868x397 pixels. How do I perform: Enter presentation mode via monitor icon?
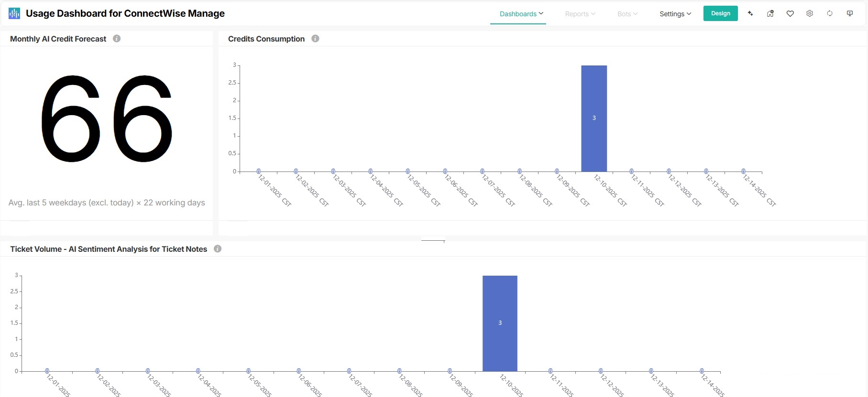(x=850, y=13)
